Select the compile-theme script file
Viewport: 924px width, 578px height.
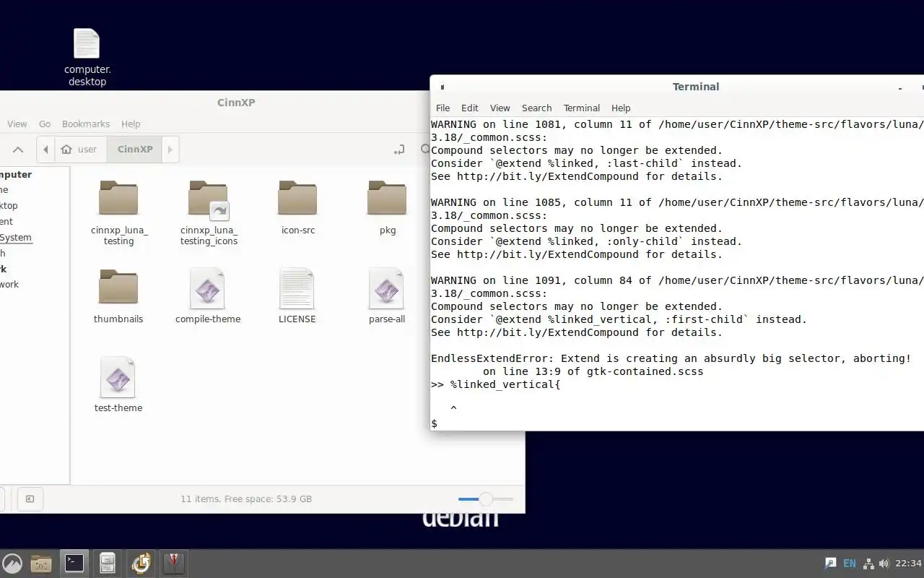pyautogui.click(x=208, y=296)
